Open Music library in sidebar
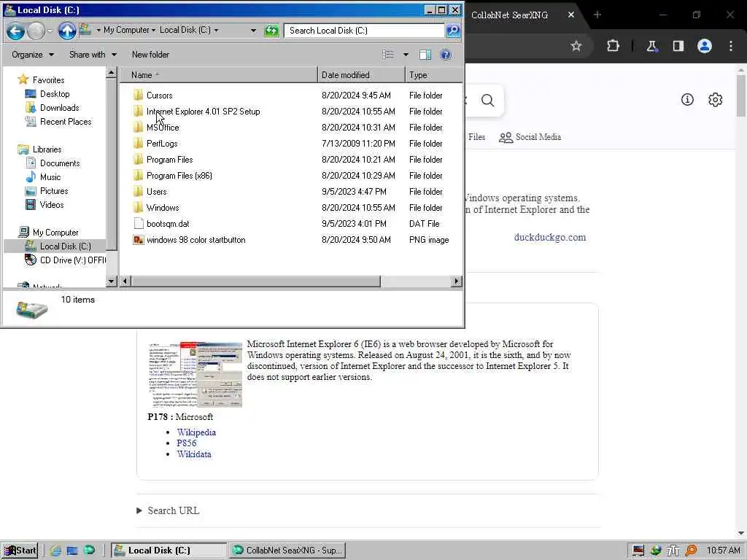The width and height of the screenshot is (747, 560). click(50, 177)
